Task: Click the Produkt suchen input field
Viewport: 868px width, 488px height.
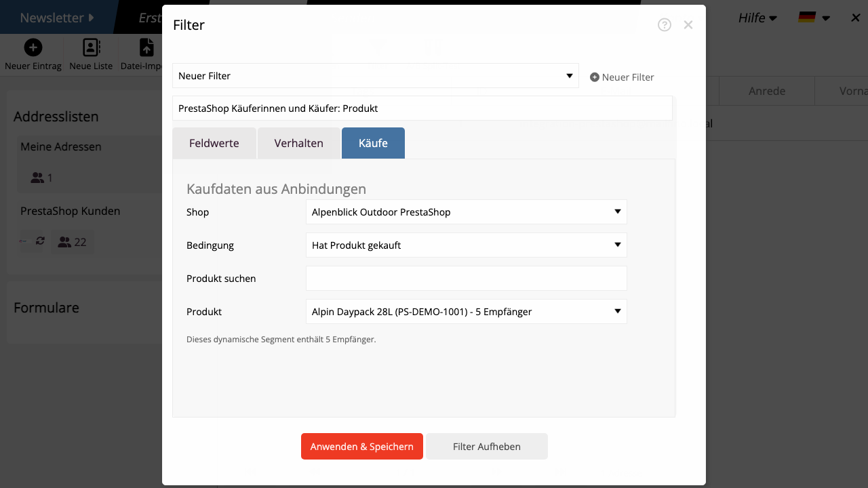Action: [x=467, y=279]
